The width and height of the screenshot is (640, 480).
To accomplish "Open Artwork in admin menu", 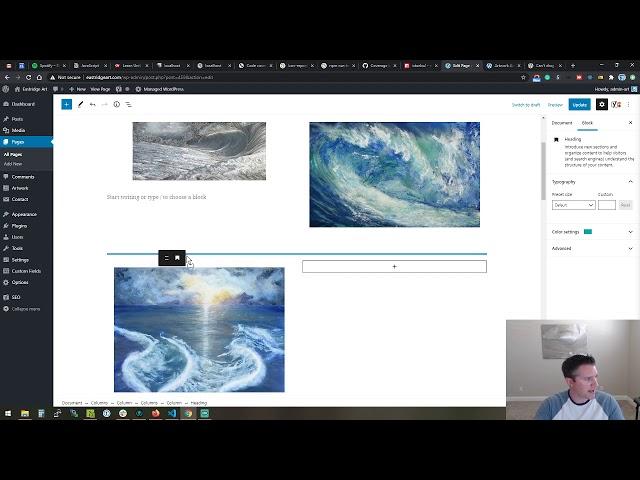I will tap(20, 188).
